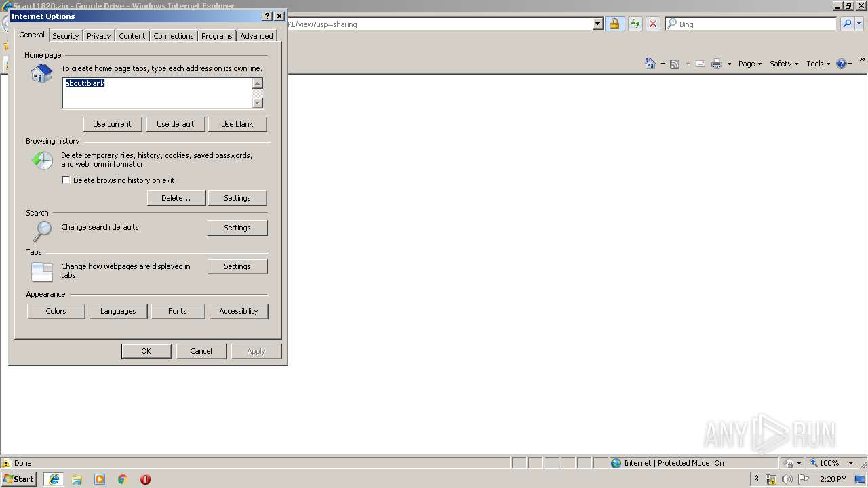Click the network status tray icon

(771, 479)
